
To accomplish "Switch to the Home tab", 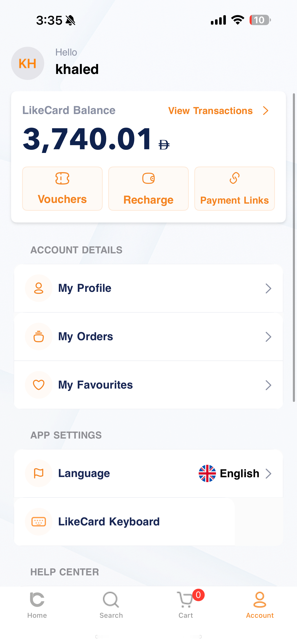I will [x=37, y=605].
